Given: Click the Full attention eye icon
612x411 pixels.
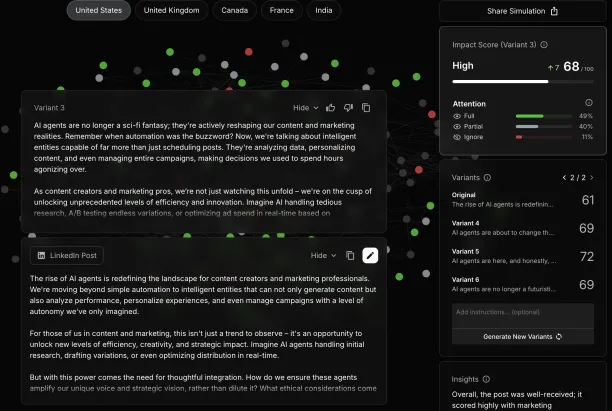Looking at the screenshot, I should (x=457, y=116).
